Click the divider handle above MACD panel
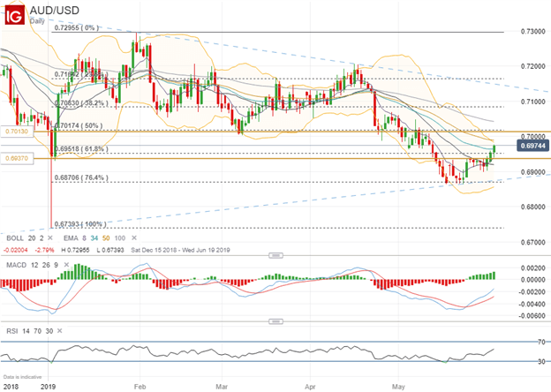The width and height of the screenshot is (551, 392). click(x=275, y=255)
